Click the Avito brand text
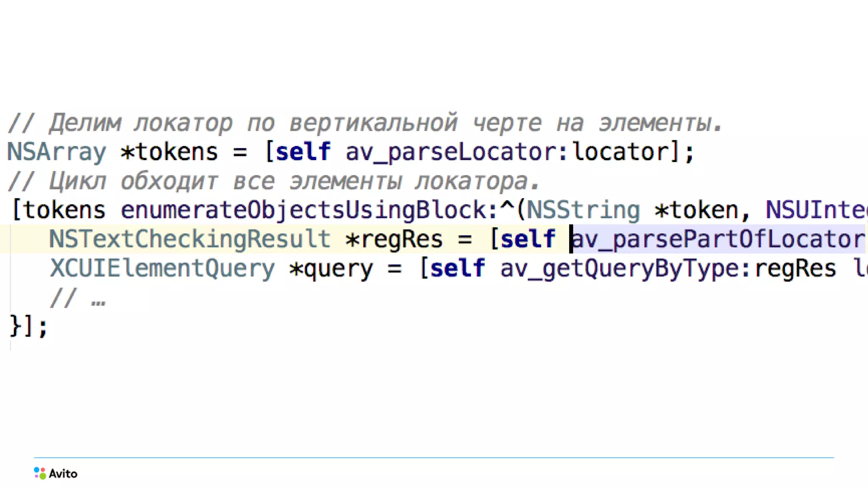 coord(63,474)
